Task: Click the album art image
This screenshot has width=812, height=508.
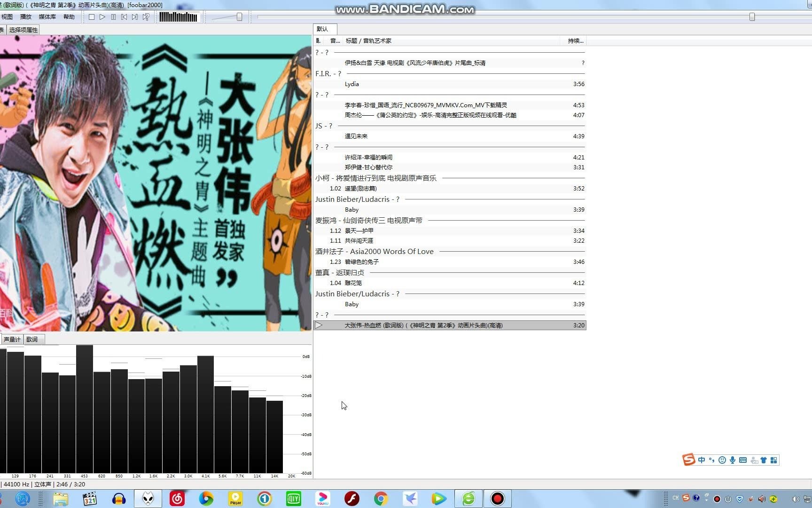Action: click(x=155, y=183)
